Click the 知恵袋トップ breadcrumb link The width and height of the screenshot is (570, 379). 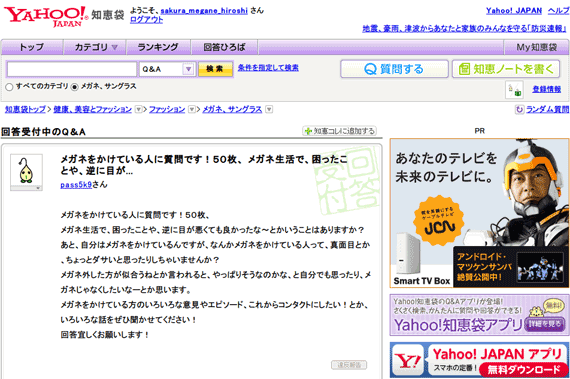click(x=25, y=109)
